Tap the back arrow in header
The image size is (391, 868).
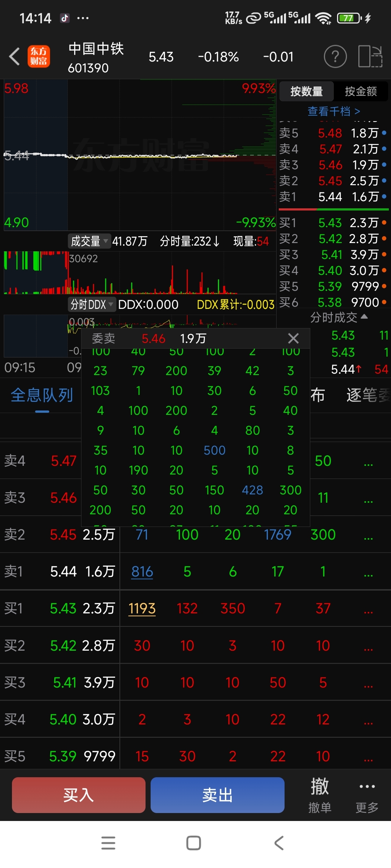(14, 57)
